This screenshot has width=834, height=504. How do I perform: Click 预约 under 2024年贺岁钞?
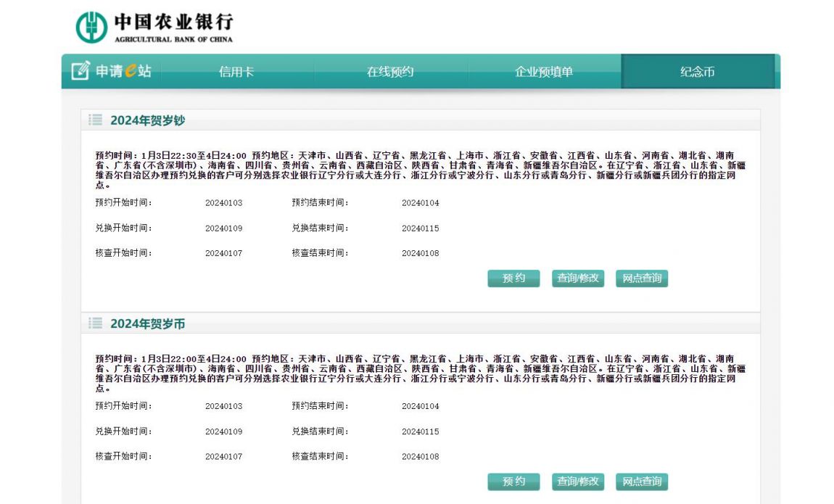coord(513,278)
